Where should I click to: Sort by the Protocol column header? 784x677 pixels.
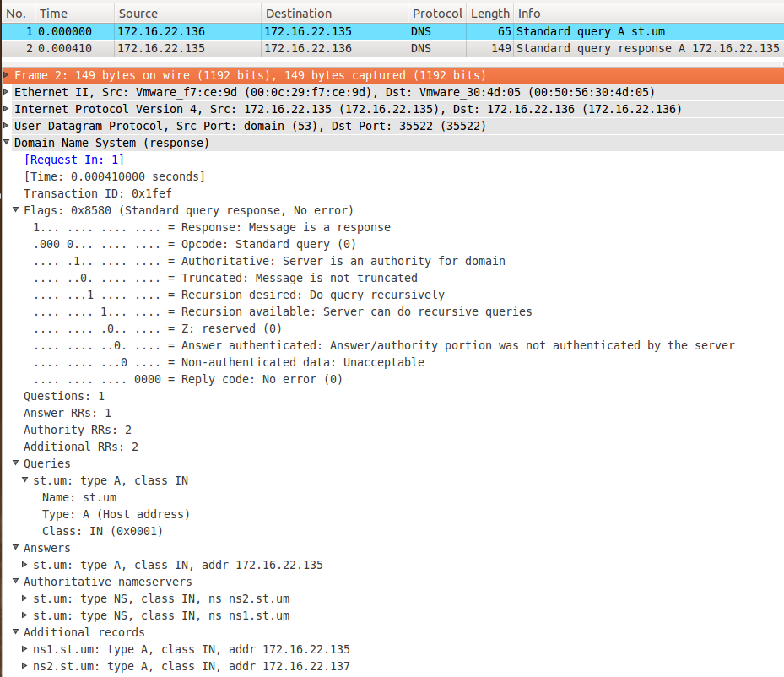point(437,14)
